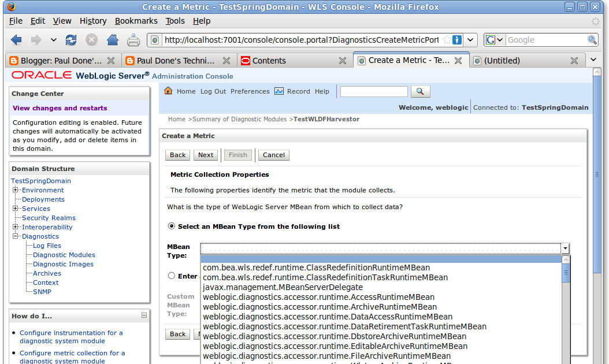Click the Oracle WebLogic logo
609x364 pixels.
click(x=41, y=76)
